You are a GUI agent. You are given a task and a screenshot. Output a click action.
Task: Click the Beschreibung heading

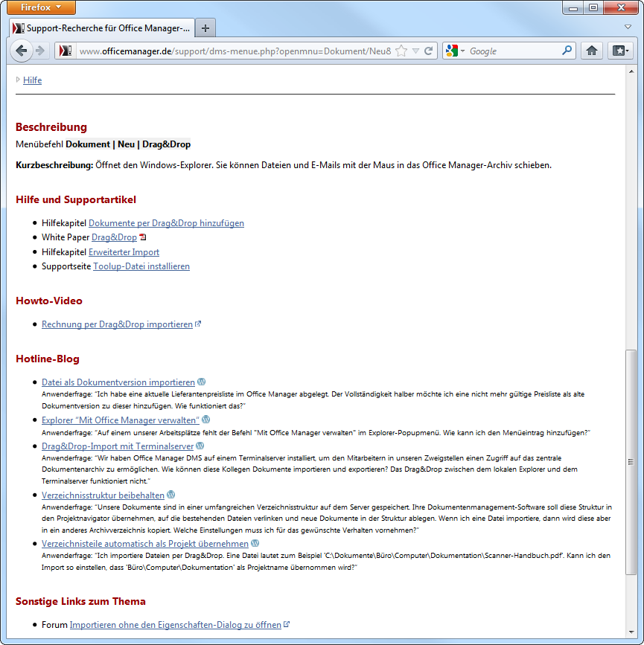tap(51, 127)
